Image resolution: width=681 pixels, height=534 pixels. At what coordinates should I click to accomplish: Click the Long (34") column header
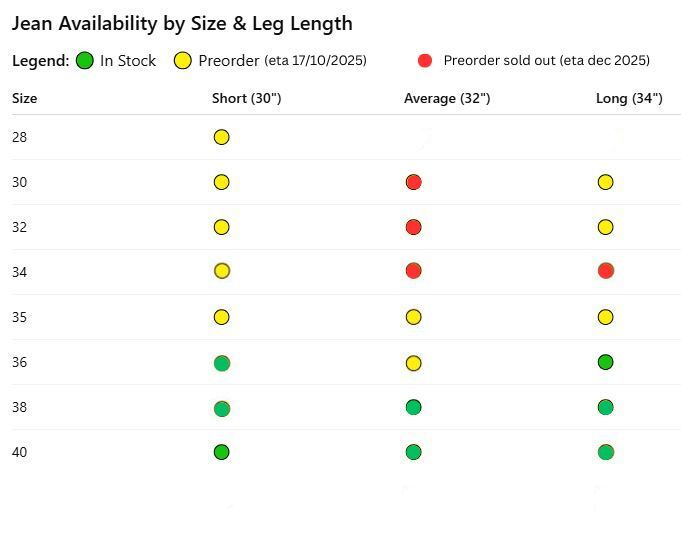(x=629, y=98)
